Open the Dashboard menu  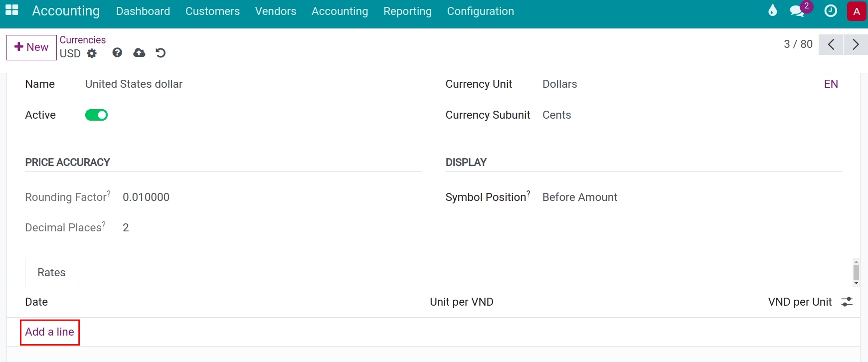143,11
